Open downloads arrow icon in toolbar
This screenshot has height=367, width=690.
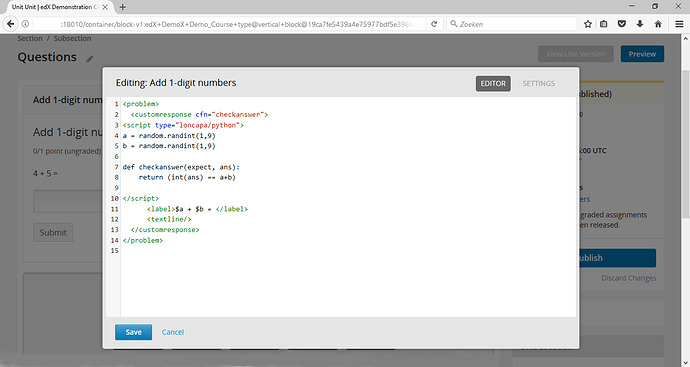point(640,24)
